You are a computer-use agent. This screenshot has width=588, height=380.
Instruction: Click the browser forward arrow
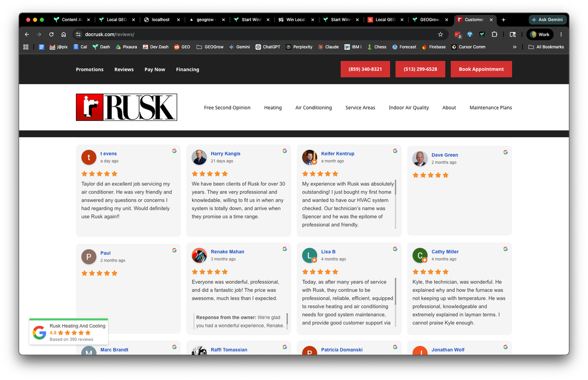coord(39,35)
